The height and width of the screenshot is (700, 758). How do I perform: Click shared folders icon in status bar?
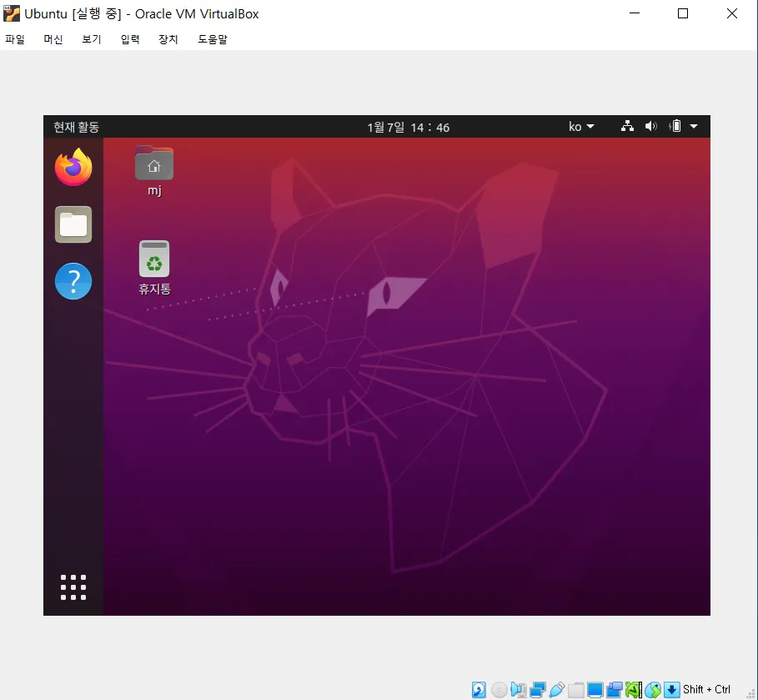tap(576, 689)
